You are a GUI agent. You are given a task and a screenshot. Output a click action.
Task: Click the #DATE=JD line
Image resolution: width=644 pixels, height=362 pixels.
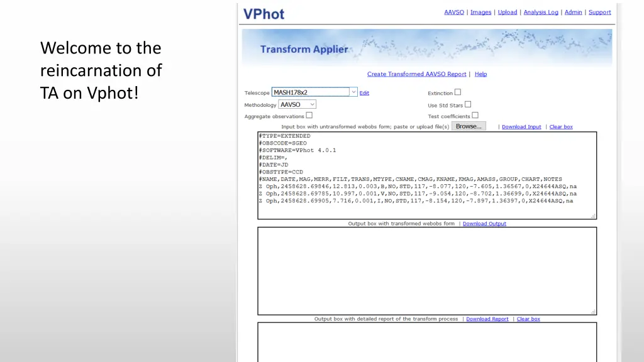274,165
